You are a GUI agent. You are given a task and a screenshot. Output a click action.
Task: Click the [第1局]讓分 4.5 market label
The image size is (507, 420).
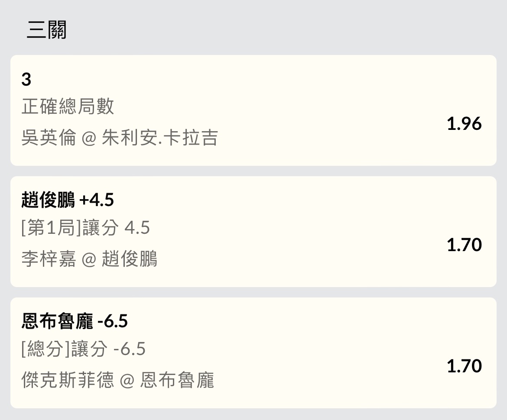point(85,228)
